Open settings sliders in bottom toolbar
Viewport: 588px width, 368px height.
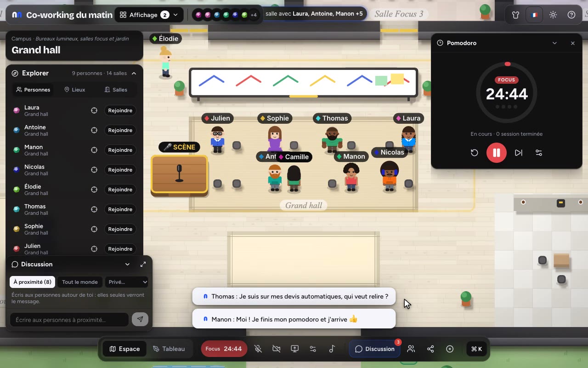[x=313, y=349]
